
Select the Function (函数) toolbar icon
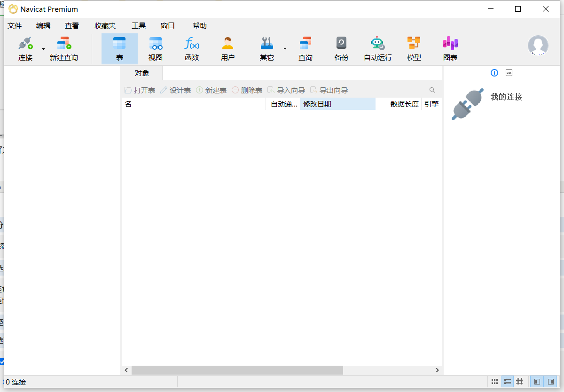point(192,44)
